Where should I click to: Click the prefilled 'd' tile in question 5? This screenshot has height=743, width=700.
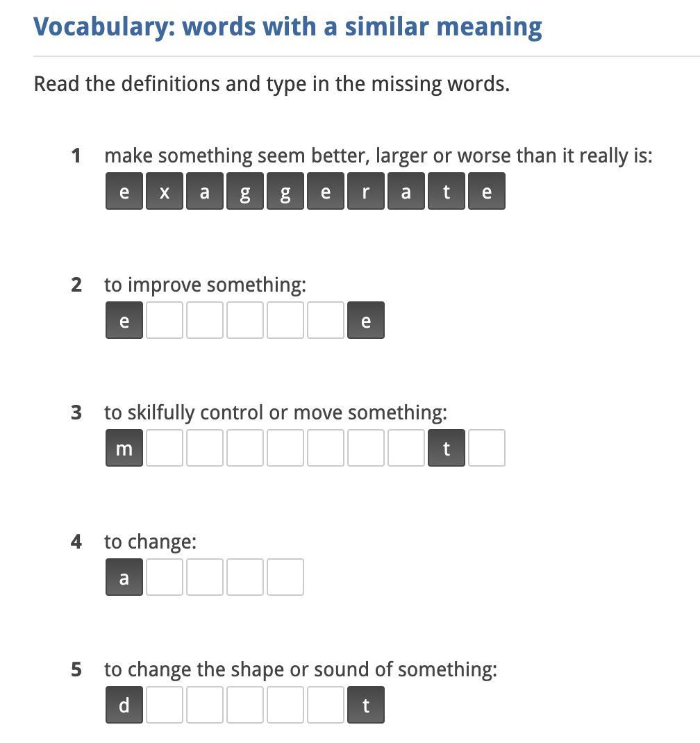124,705
